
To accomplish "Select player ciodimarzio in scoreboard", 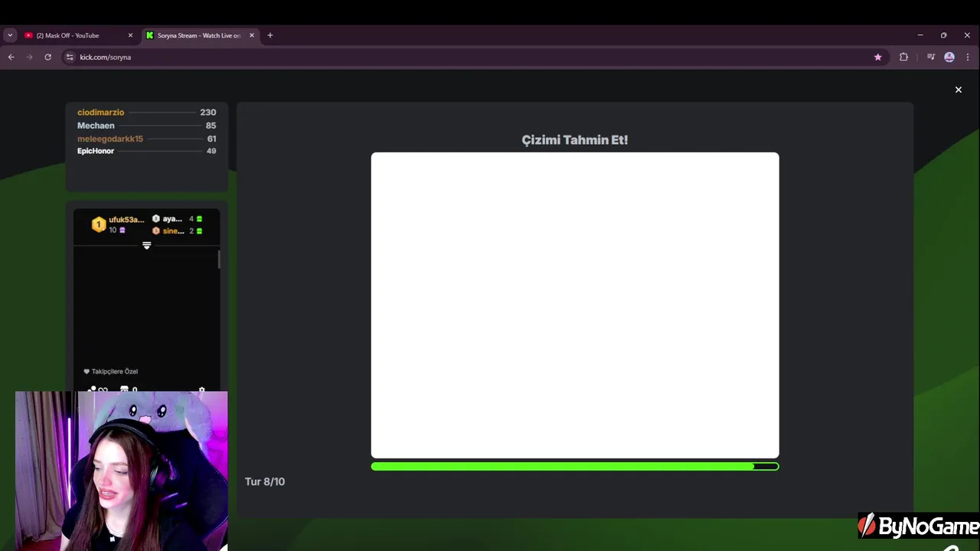I will coord(100,112).
